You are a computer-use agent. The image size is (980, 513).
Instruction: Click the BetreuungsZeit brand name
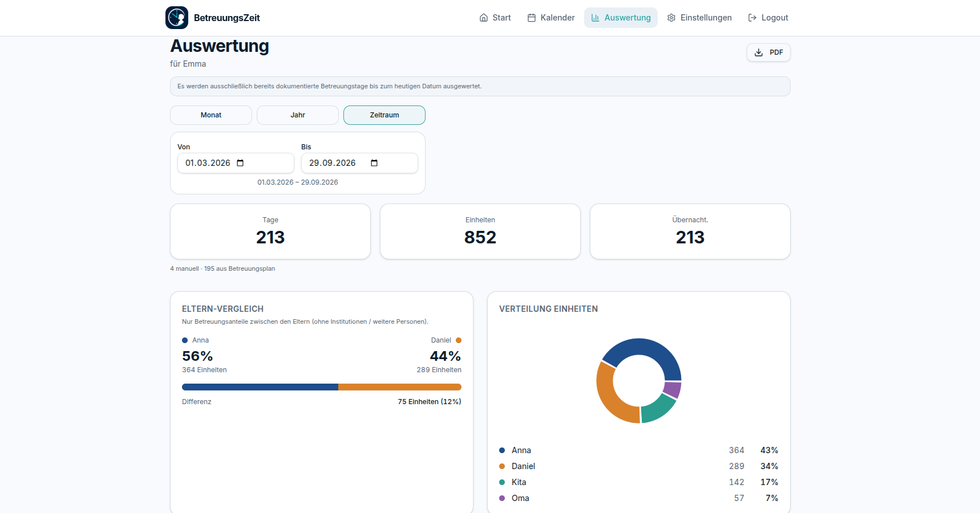coord(227,18)
